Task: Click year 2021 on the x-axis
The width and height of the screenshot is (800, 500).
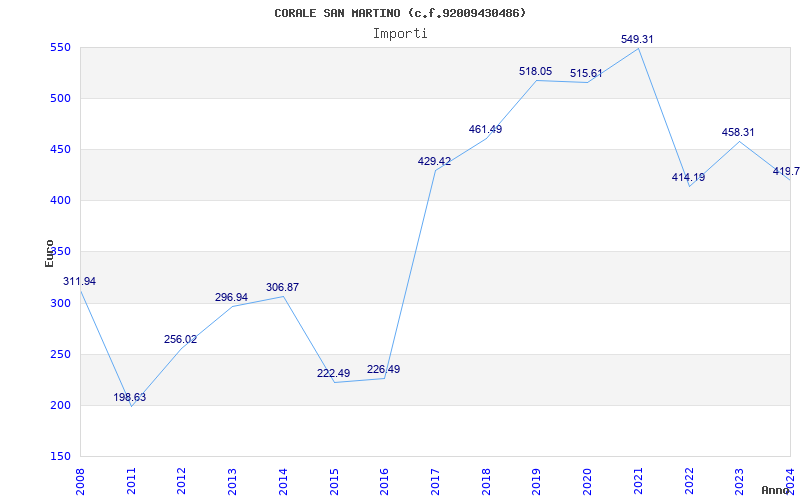Action: 638,480
